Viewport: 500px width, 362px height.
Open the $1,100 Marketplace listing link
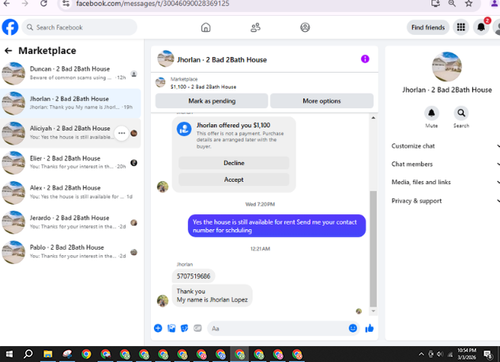coord(203,87)
